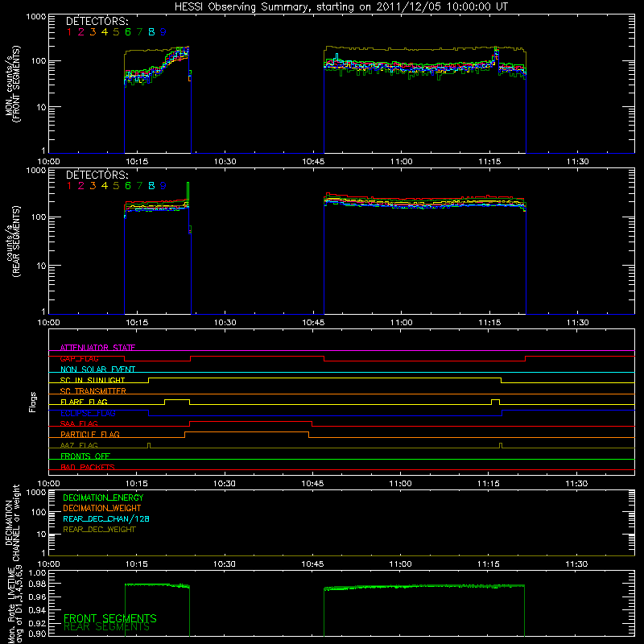Click detector 9 in the front segments legend
This screenshot has height=644, width=644.
click(x=163, y=32)
